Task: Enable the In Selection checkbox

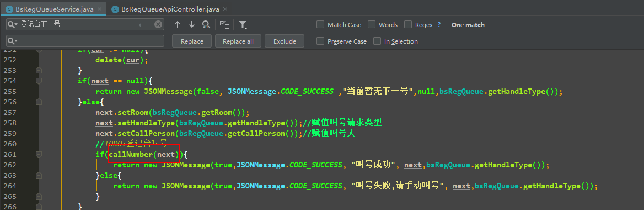Action: click(x=377, y=41)
